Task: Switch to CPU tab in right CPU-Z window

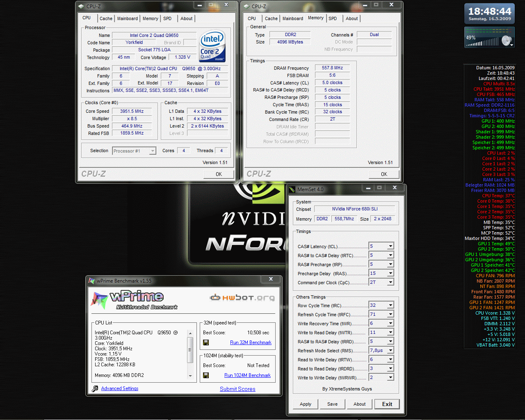Action: (x=252, y=18)
